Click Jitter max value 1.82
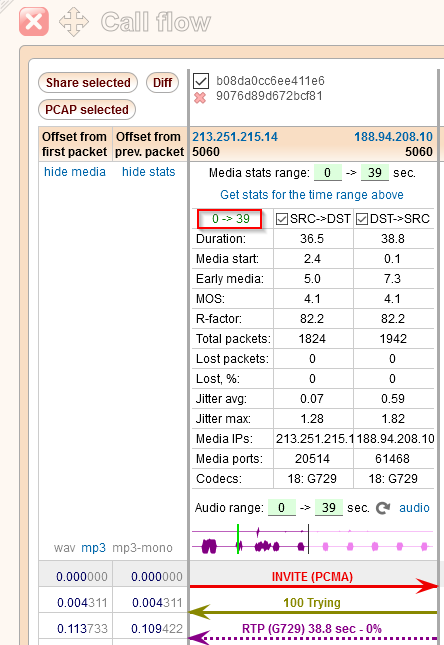This screenshot has width=444, height=645. 393,419
